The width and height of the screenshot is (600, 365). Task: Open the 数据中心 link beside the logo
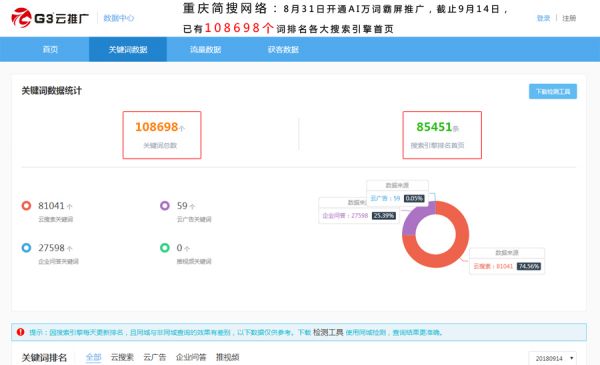coord(119,18)
